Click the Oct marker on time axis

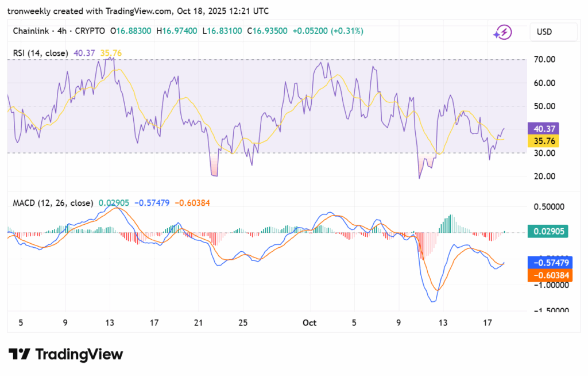(x=310, y=323)
